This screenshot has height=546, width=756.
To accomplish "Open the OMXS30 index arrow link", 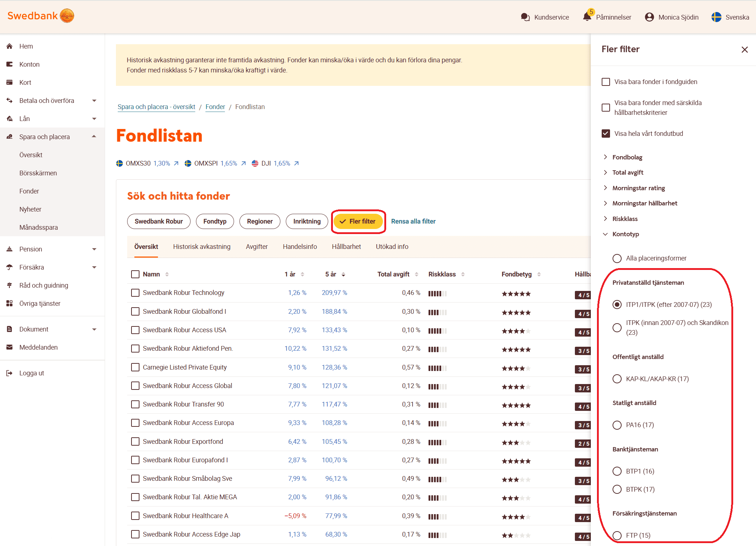I will [x=176, y=163].
